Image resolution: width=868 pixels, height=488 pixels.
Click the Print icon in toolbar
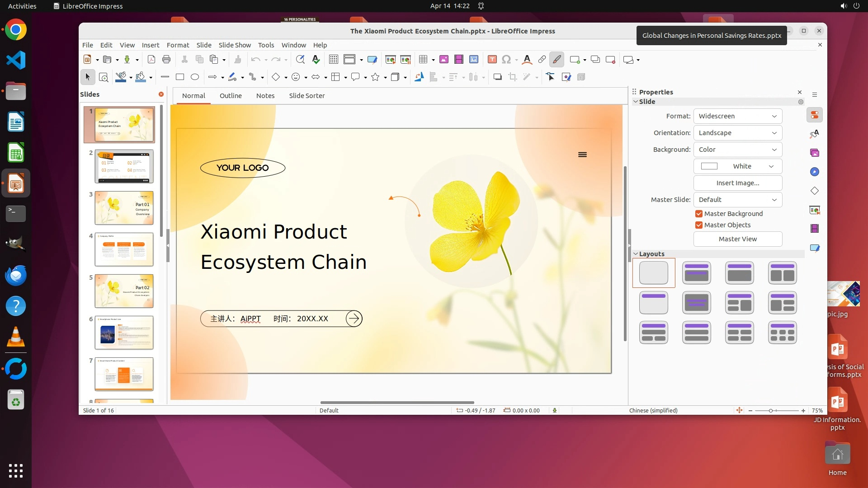click(166, 60)
